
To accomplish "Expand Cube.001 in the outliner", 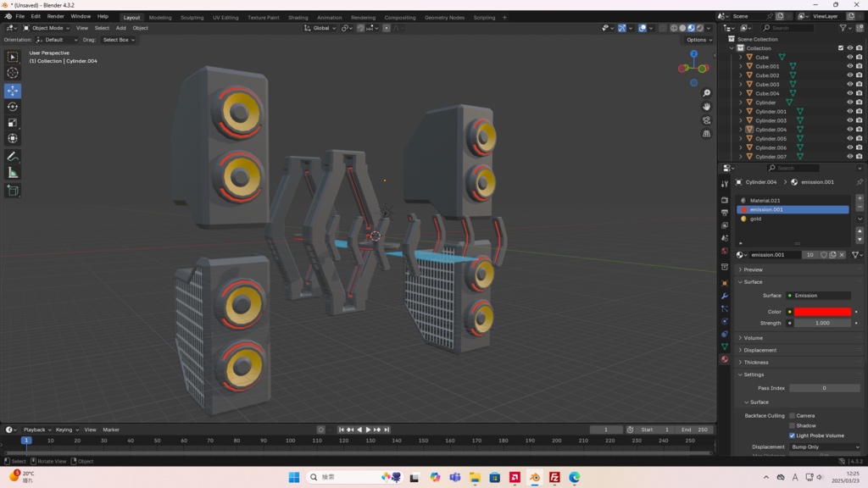I will point(741,66).
